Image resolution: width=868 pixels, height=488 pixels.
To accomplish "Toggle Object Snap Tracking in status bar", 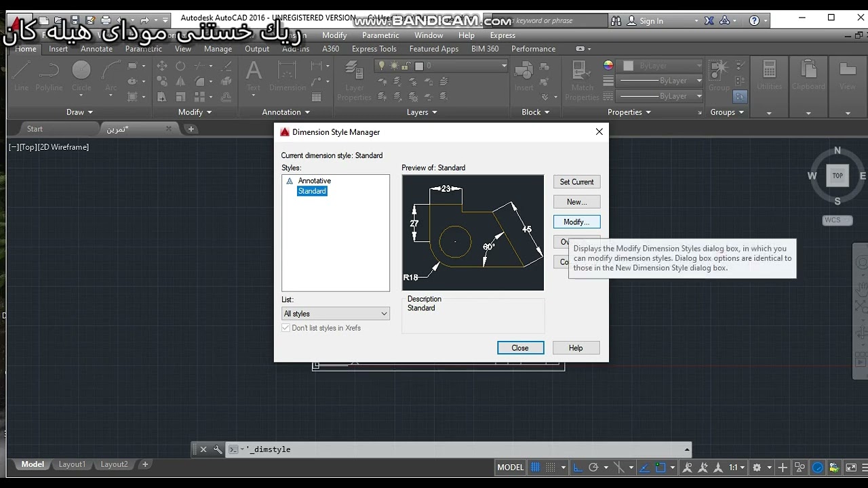I will click(644, 467).
